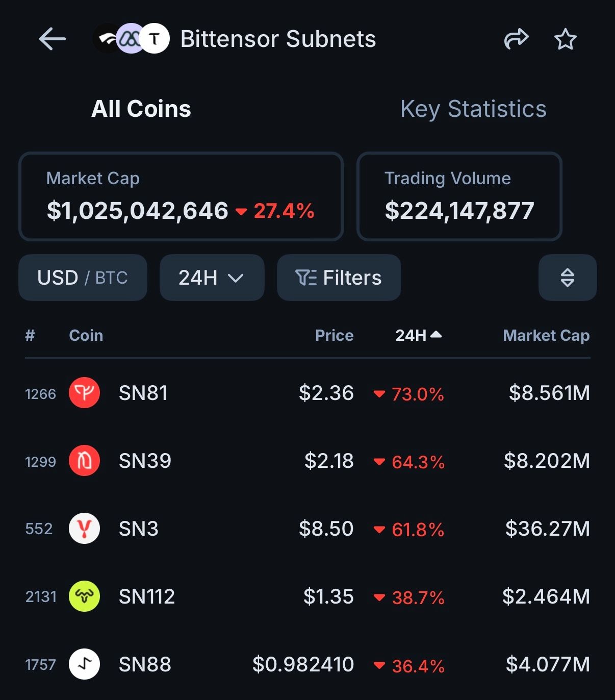Sort by the Market Cap column header
This screenshot has width=615, height=700.
point(546,335)
